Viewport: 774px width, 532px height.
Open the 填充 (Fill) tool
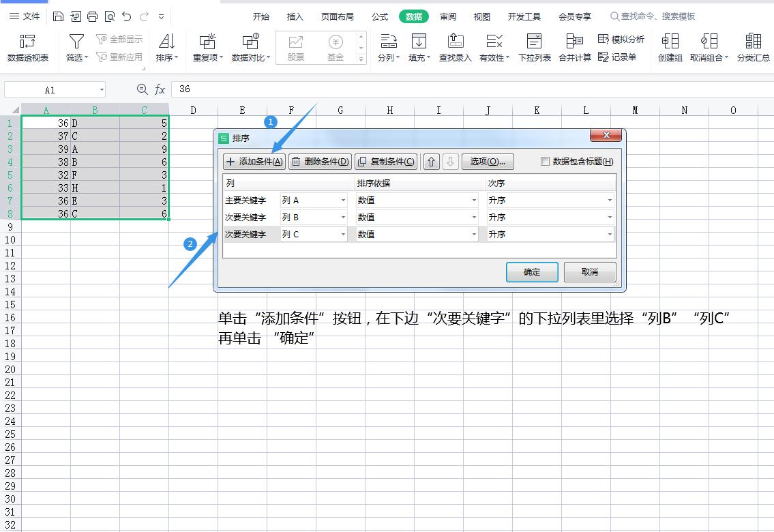(418, 46)
